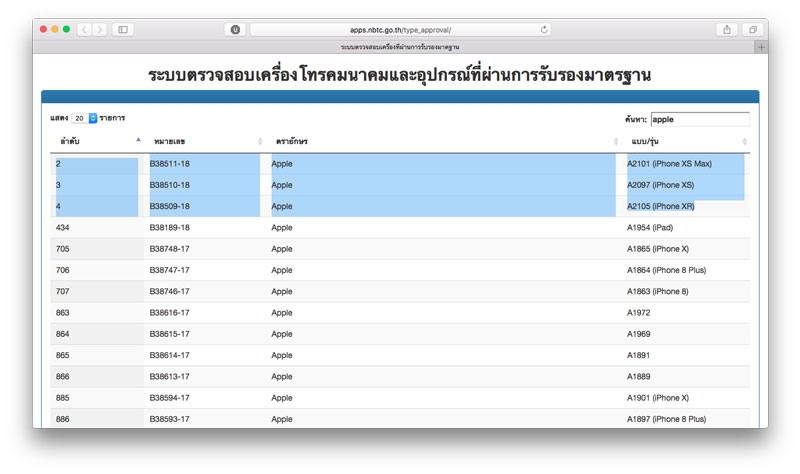Image resolution: width=800 pixels, height=474 pixels.
Task: Select the Thai-titled browser tab
Action: tap(400, 47)
